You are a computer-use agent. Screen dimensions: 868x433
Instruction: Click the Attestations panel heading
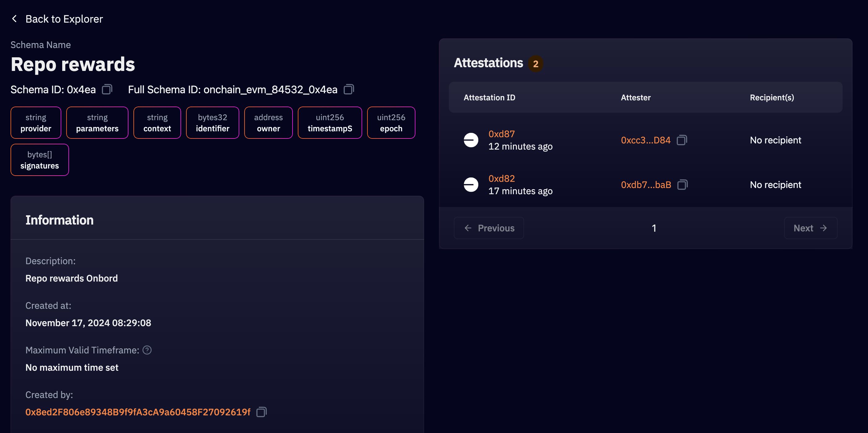tap(488, 63)
